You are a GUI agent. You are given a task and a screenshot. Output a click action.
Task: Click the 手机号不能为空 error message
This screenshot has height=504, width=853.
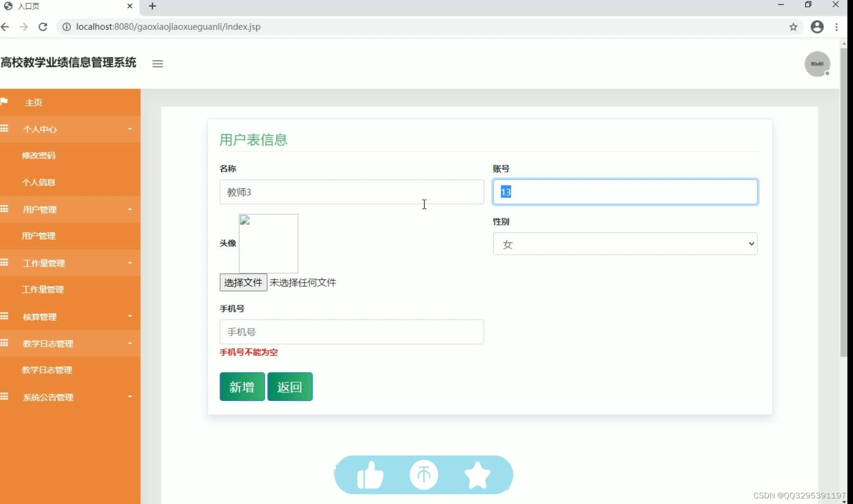[249, 352]
